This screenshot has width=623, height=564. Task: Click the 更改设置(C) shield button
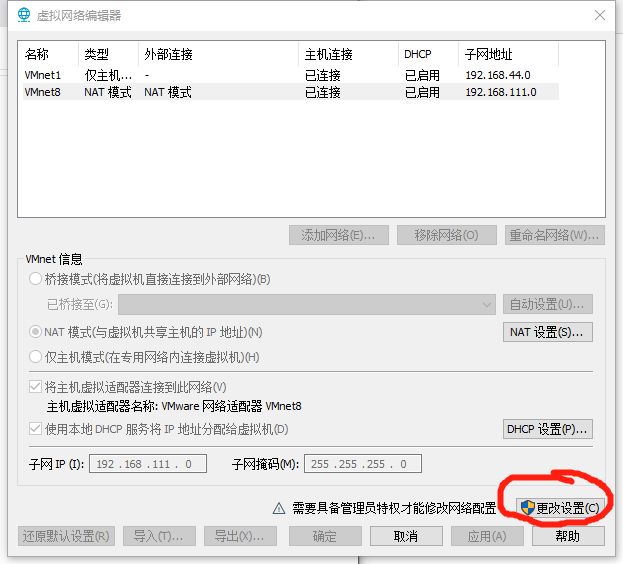point(560,508)
